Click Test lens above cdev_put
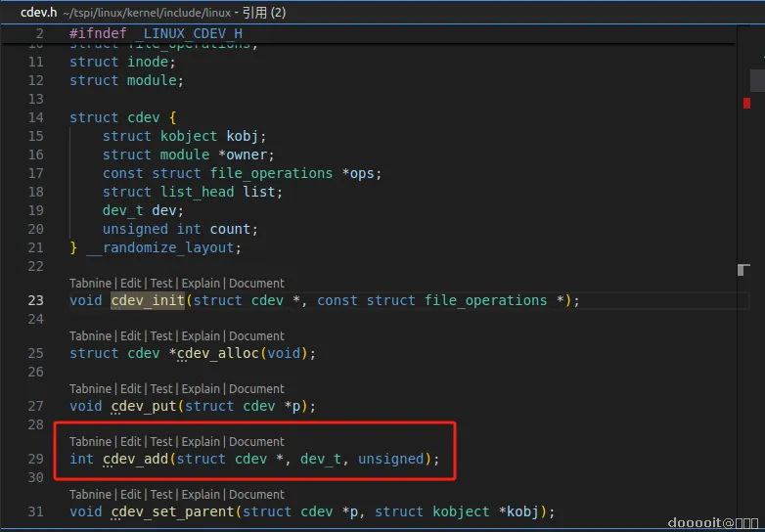 [161, 388]
